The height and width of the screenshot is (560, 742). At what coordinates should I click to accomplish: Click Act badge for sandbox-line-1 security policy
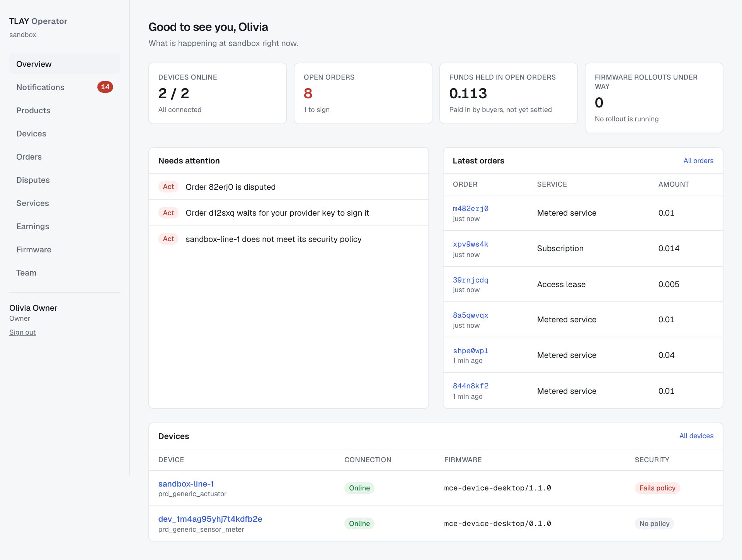(168, 239)
